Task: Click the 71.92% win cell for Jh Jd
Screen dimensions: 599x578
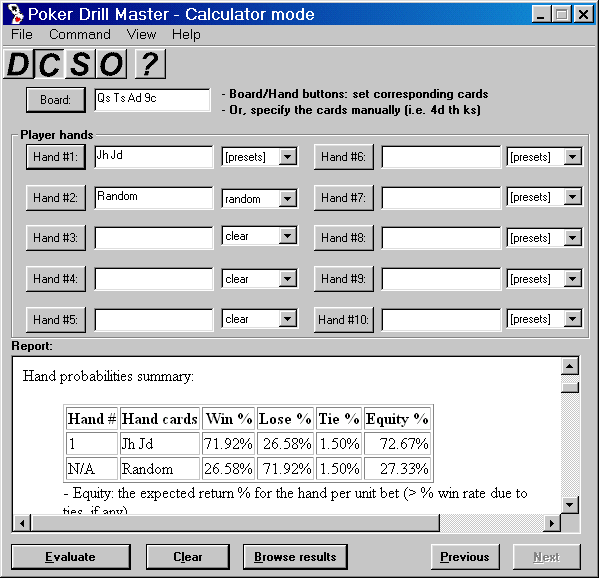Action: coord(228,444)
